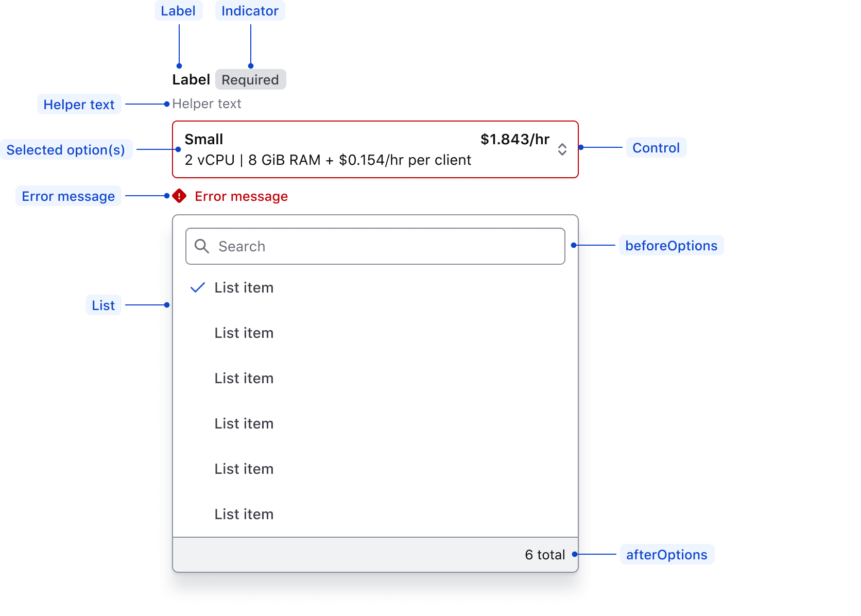The image size is (861, 616).
Task: Click the '6 total' footer text
Action: coord(545,555)
